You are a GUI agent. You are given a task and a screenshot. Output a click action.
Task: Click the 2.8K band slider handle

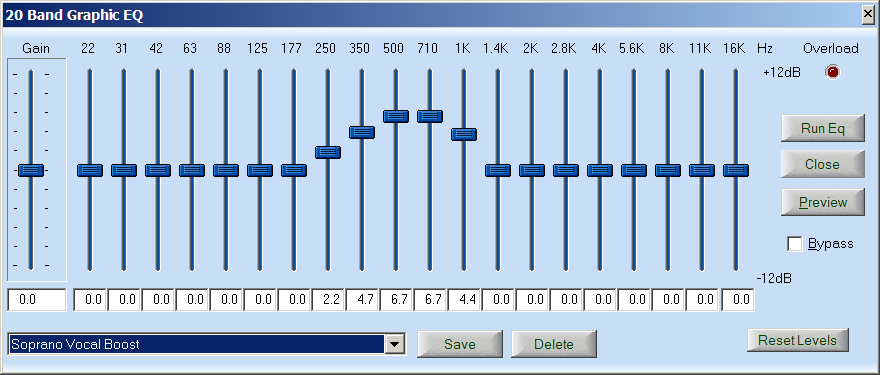[x=566, y=170]
